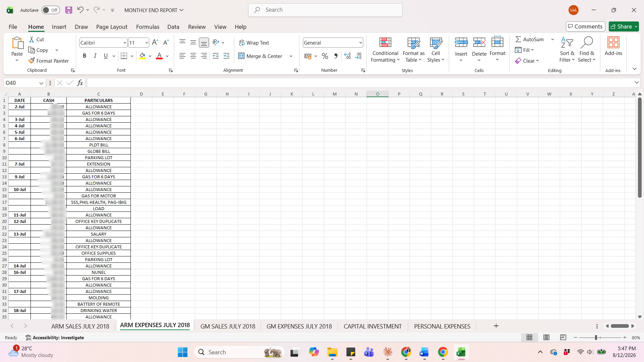Image resolution: width=644 pixels, height=362 pixels.
Task: Open Merge & Center dropdown arrow
Action: [x=291, y=56]
